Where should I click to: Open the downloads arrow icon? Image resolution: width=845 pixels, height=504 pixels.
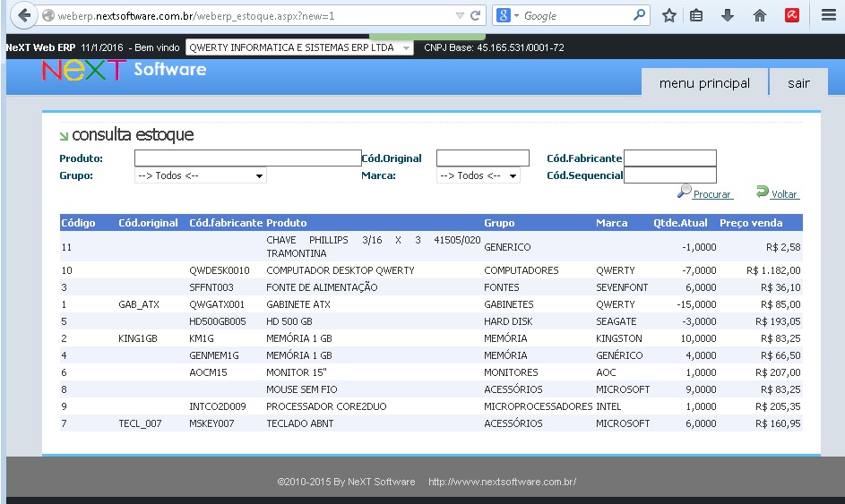[728, 15]
